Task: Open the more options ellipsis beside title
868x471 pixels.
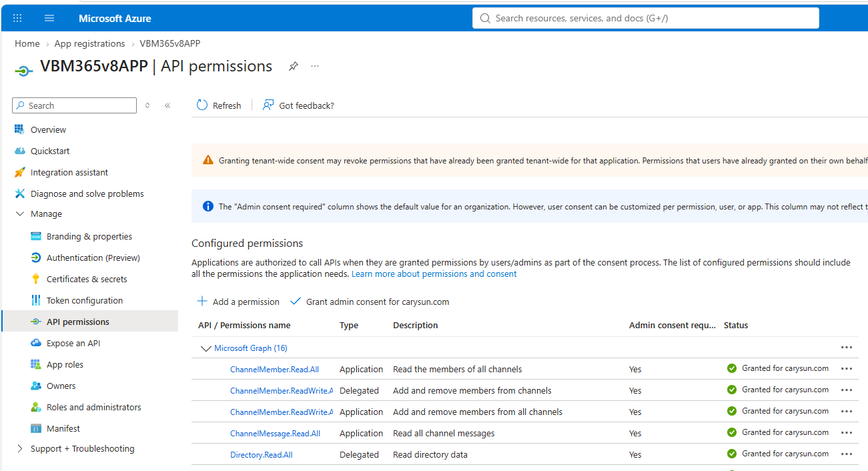Action: tap(315, 66)
